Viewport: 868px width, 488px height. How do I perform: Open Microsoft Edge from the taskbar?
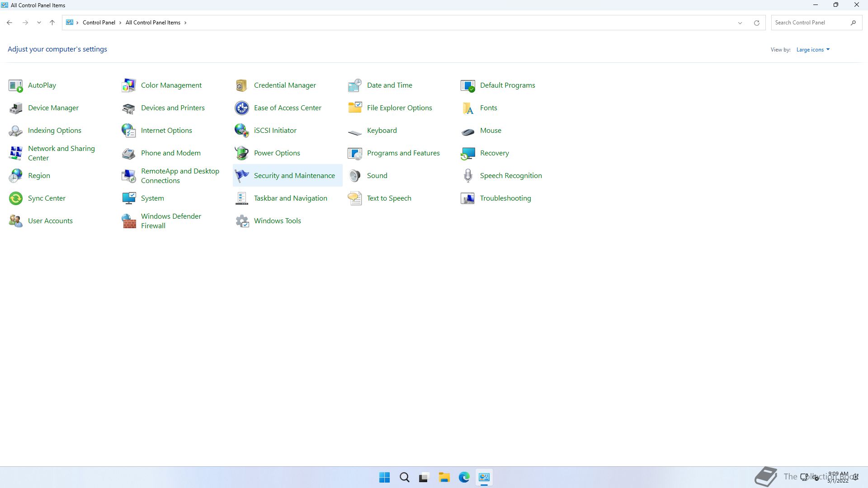click(464, 477)
